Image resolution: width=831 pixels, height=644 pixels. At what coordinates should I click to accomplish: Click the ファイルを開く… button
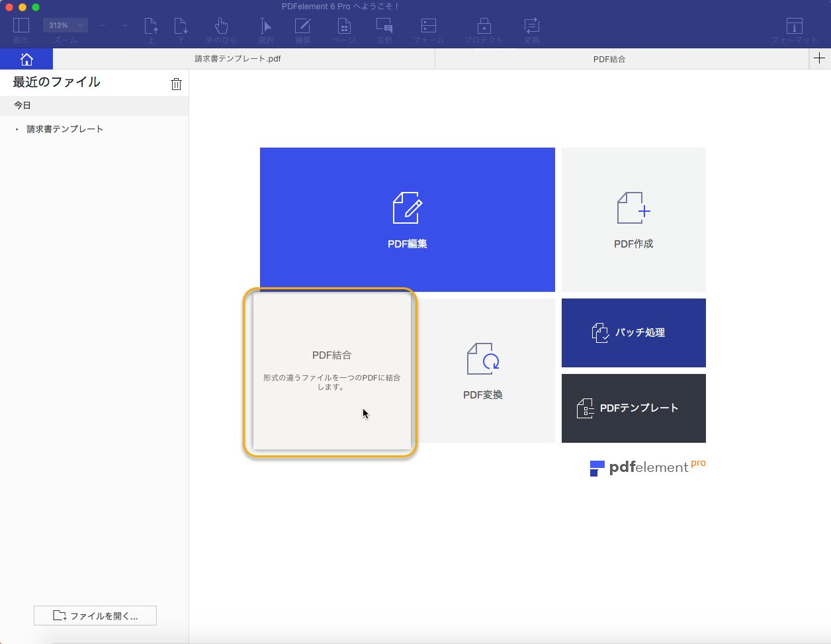tap(95, 616)
